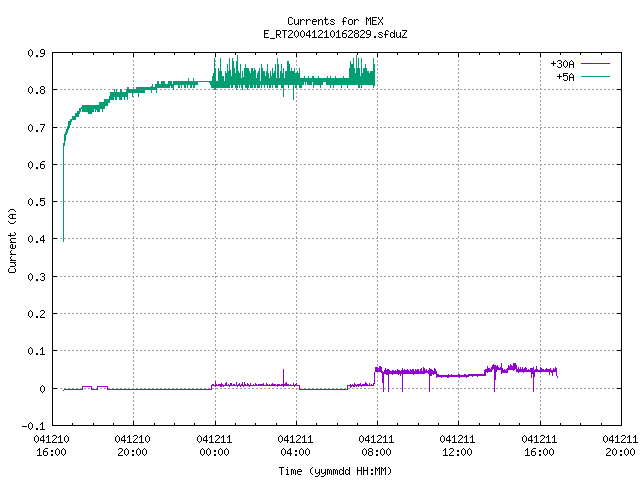Click the +5A legend label
The width and height of the screenshot is (640, 480).
point(565,77)
